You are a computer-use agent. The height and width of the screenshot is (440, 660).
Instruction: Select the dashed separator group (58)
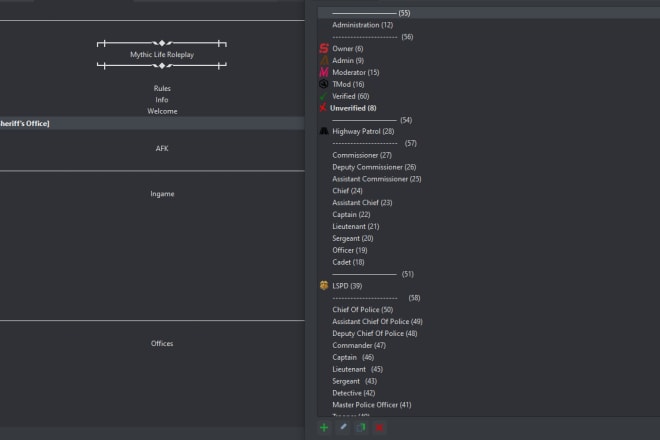point(376,298)
